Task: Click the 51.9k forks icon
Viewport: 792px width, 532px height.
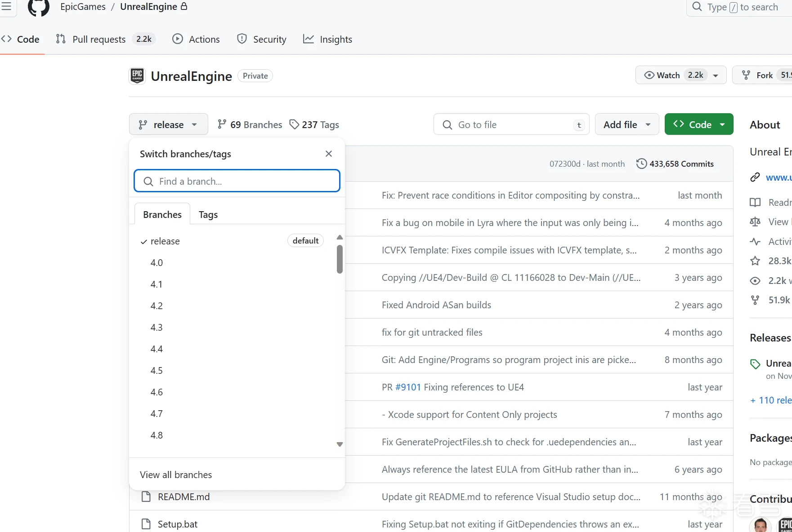Action: click(755, 300)
